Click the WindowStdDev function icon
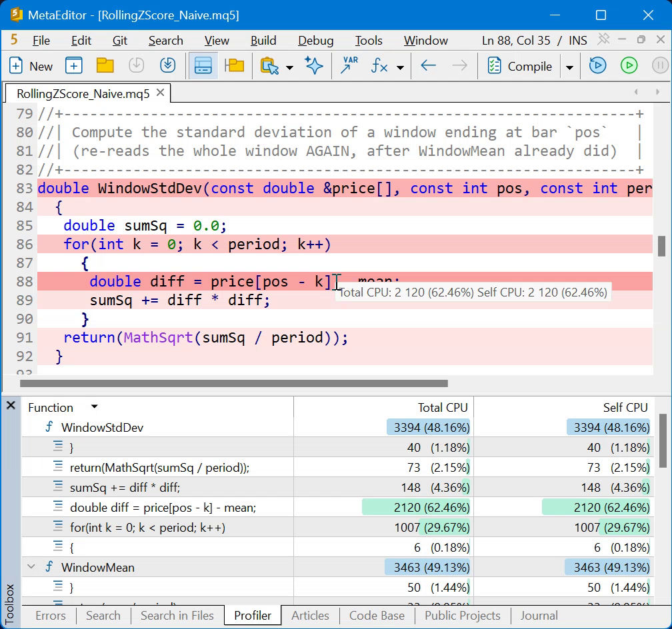Screen dimensions: 672x629 (x=49, y=426)
